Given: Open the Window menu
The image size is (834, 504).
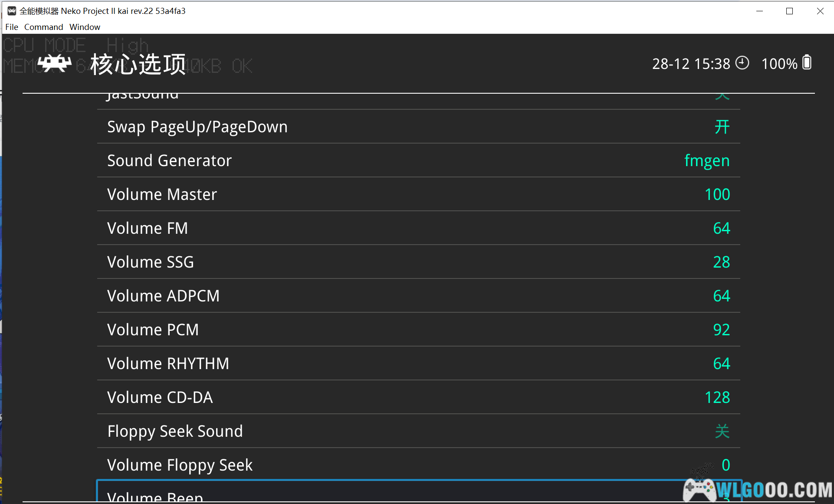Looking at the screenshot, I should [x=85, y=27].
